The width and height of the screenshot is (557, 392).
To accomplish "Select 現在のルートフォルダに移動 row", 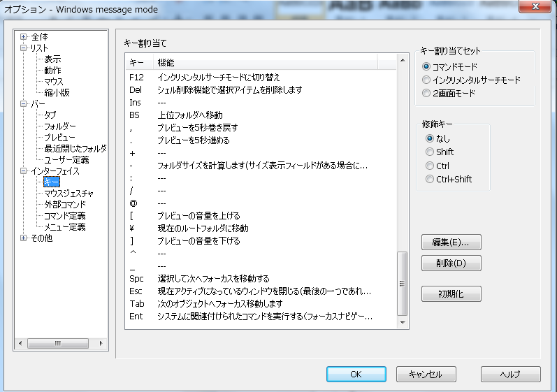I will point(261,228).
